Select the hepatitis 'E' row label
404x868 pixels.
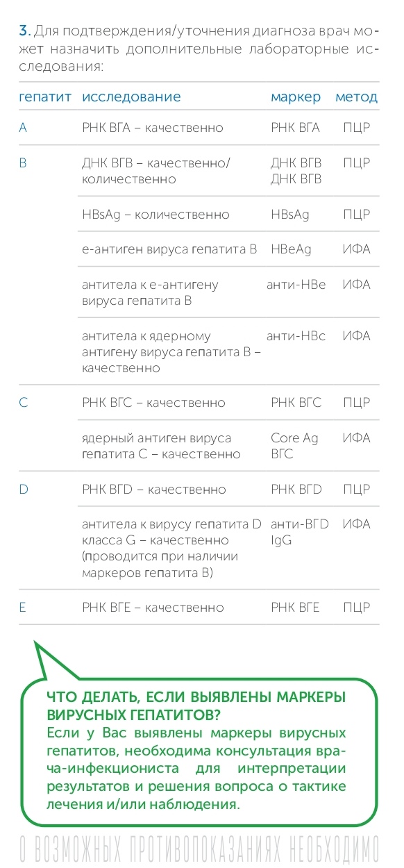[x=23, y=608]
